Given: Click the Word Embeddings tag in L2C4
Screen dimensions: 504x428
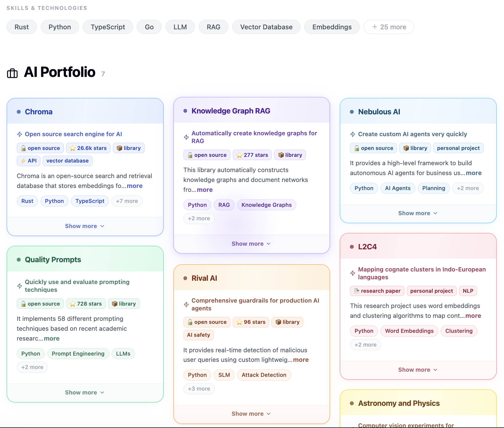Looking at the screenshot, I should click(409, 331).
